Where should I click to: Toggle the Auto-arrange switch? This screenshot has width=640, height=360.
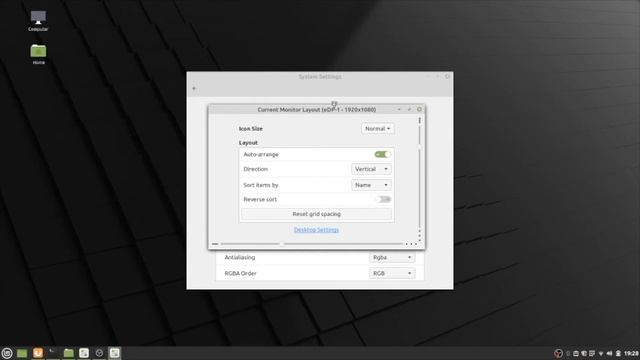pyautogui.click(x=382, y=154)
